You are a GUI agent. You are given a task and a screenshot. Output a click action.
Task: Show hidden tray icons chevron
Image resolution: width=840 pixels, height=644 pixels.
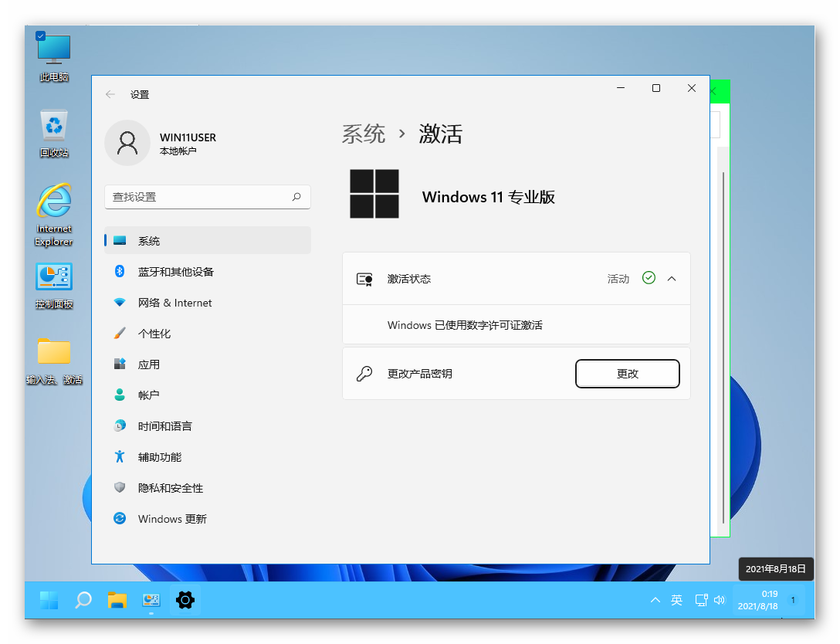(x=655, y=600)
